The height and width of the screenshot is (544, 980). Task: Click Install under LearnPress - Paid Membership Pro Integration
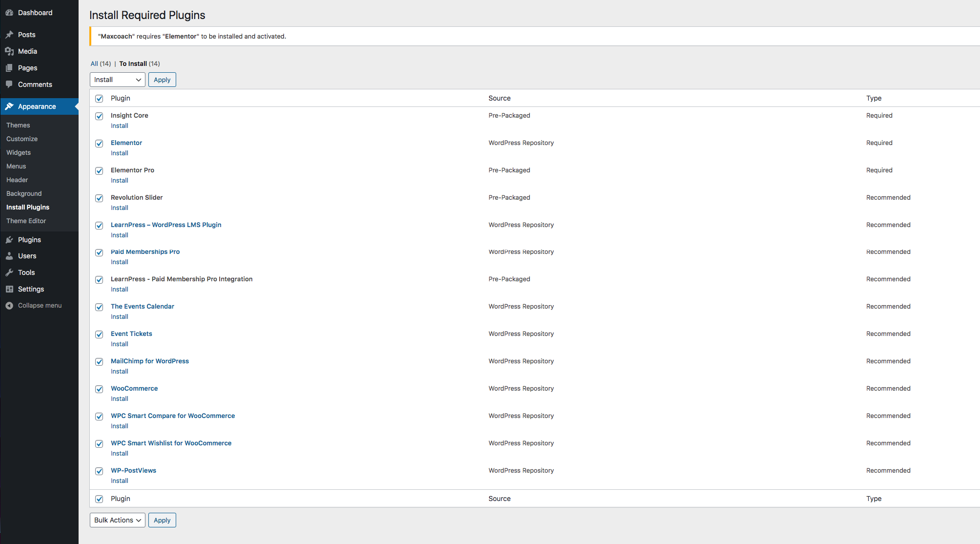point(120,289)
